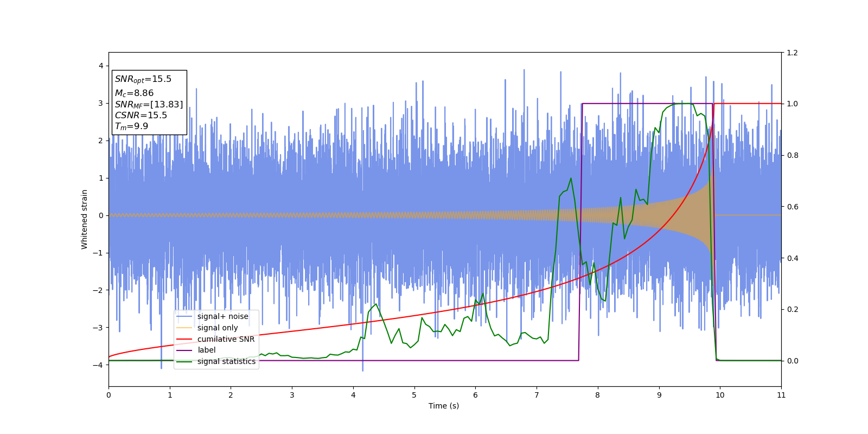Viewport: 868px width, 434px height.
Task: Click left y-axis tick label −3
Action: (99, 328)
